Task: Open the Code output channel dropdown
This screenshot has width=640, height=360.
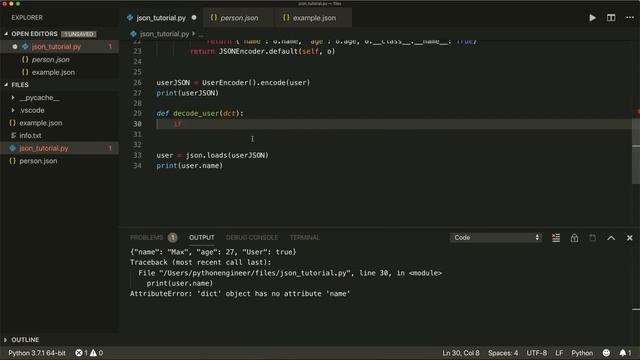Action: click(x=496, y=238)
